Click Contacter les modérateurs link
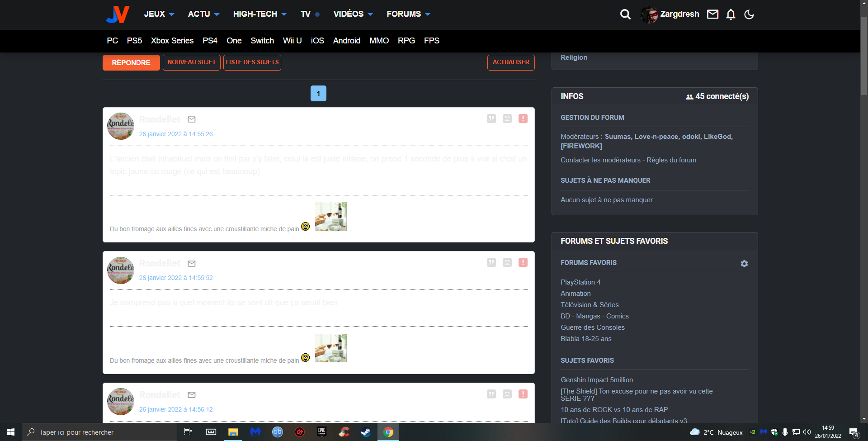 600,160
